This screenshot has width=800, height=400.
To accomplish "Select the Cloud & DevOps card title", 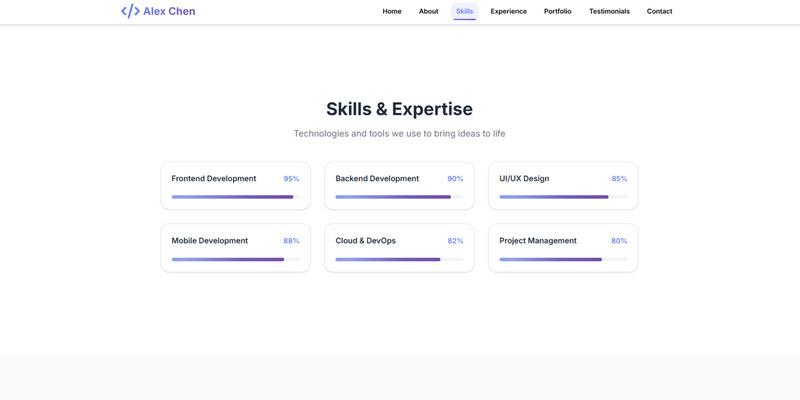I will 365,241.
